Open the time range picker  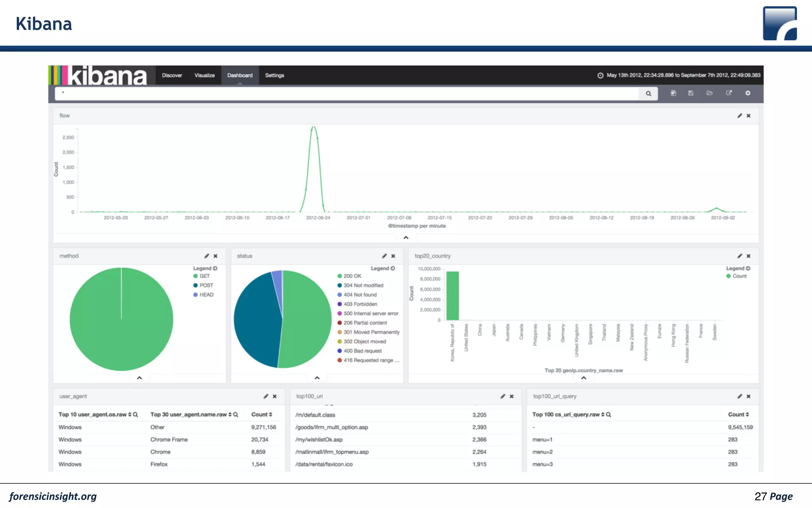[679, 75]
